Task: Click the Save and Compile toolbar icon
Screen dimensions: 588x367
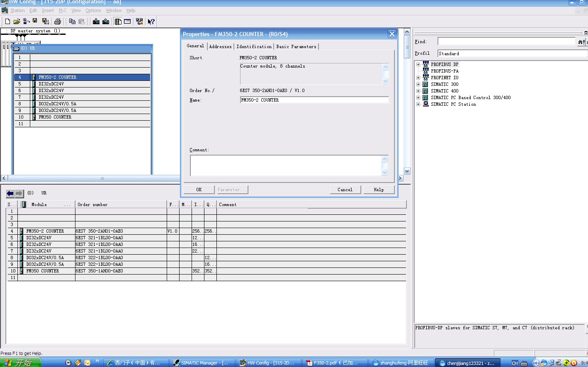Action: [46, 22]
